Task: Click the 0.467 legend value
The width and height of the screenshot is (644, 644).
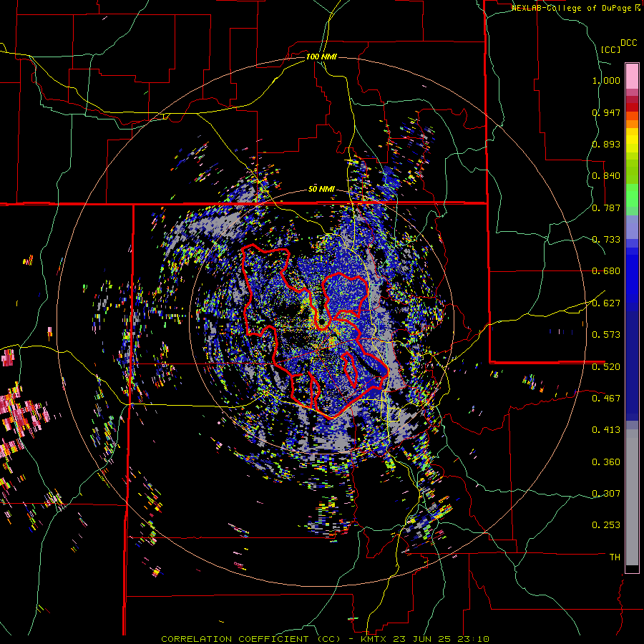Action: click(x=606, y=399)
